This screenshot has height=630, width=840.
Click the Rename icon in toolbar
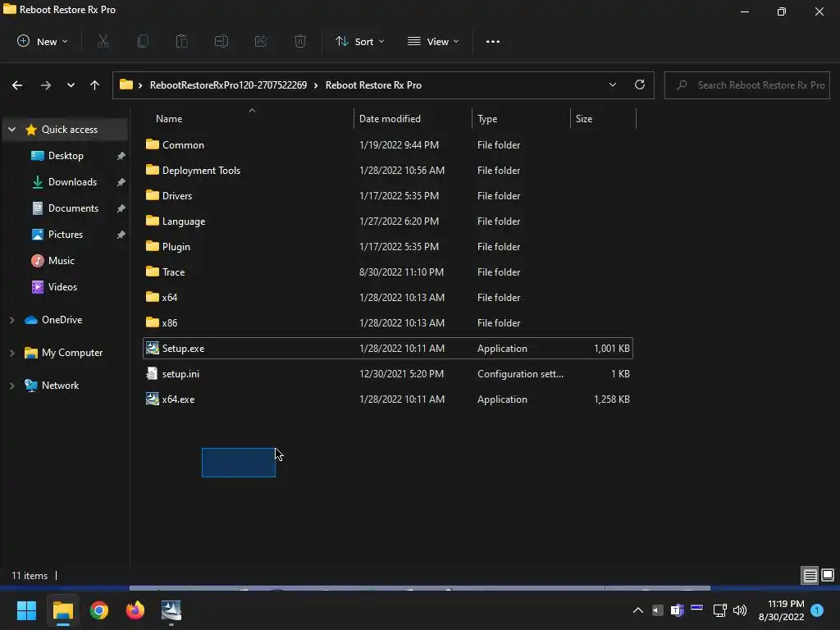pos(221,41)
